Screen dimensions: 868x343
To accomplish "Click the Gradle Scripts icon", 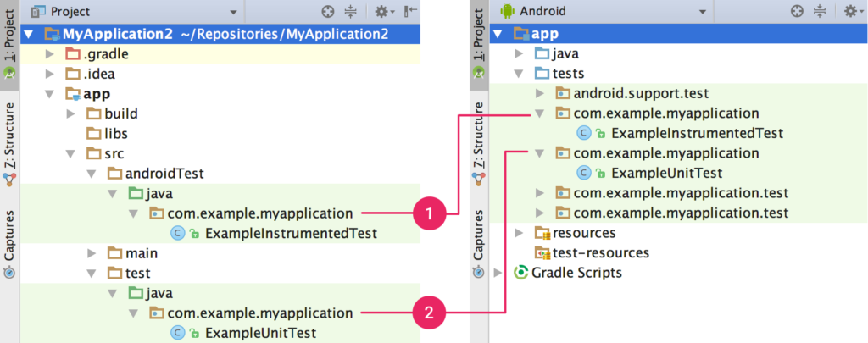I will click(x=521, y=273).
